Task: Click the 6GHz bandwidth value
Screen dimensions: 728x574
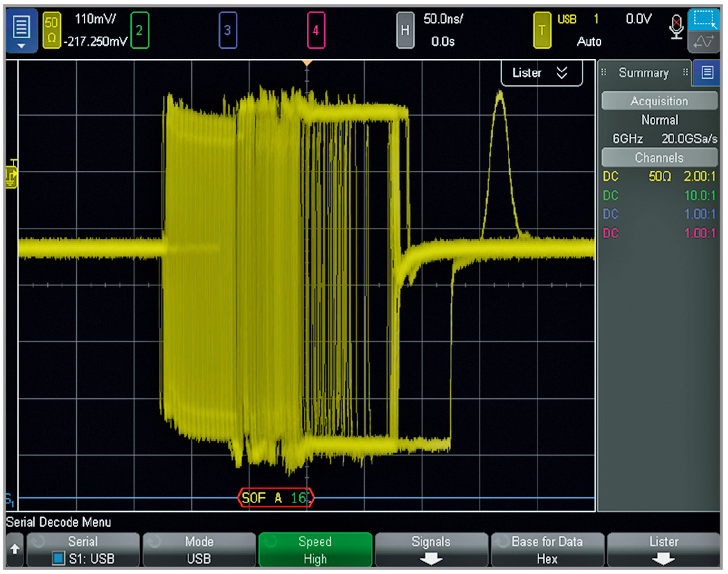Action: click(628, 138)
